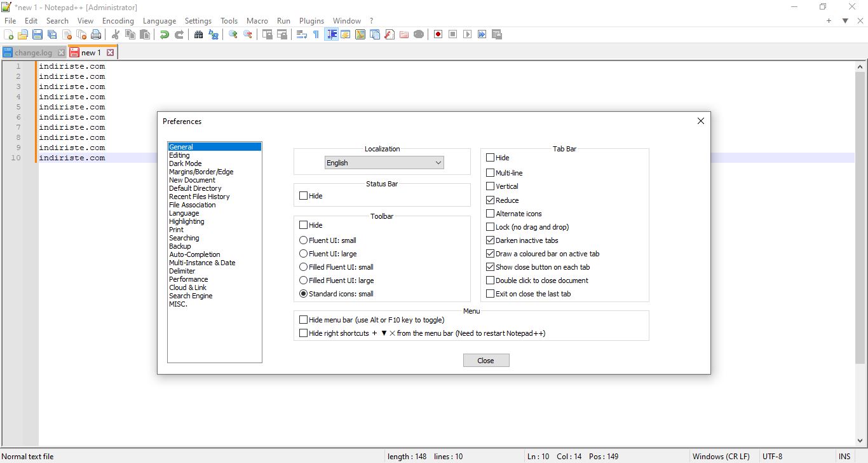
Task: Run macro multiple times icon
Action: (482, 34)
